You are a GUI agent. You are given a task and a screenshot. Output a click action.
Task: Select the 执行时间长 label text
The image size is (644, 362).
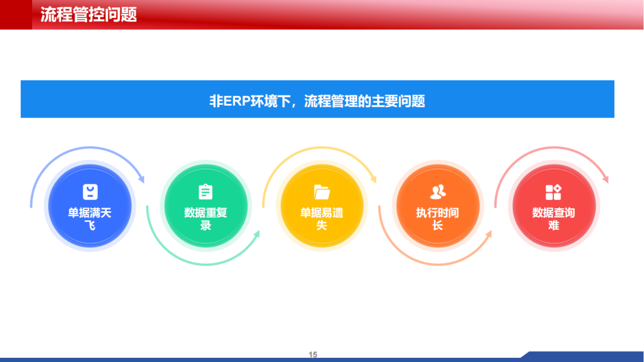[x=438, y=218]
